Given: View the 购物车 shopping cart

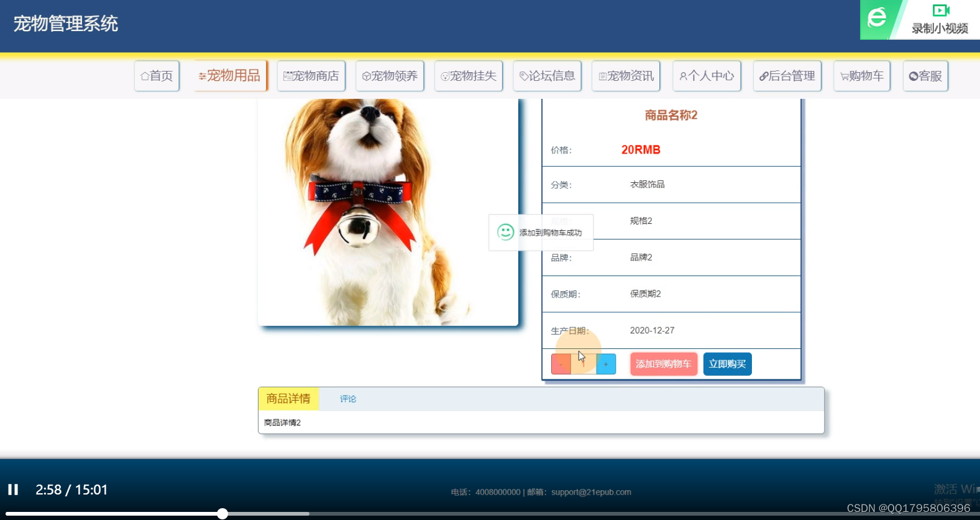Looking at the screenshot, I should click(862, 76).
